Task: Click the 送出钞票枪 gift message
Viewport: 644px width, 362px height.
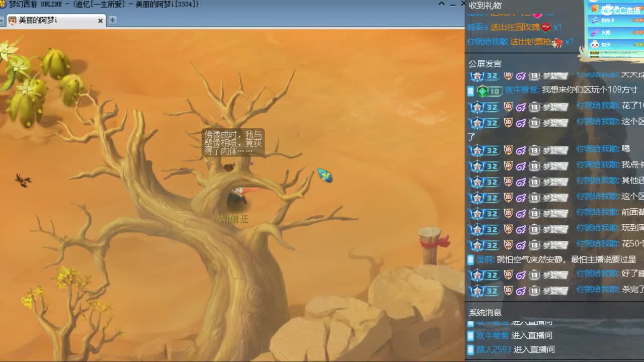Action: click(x=530, y=42)
